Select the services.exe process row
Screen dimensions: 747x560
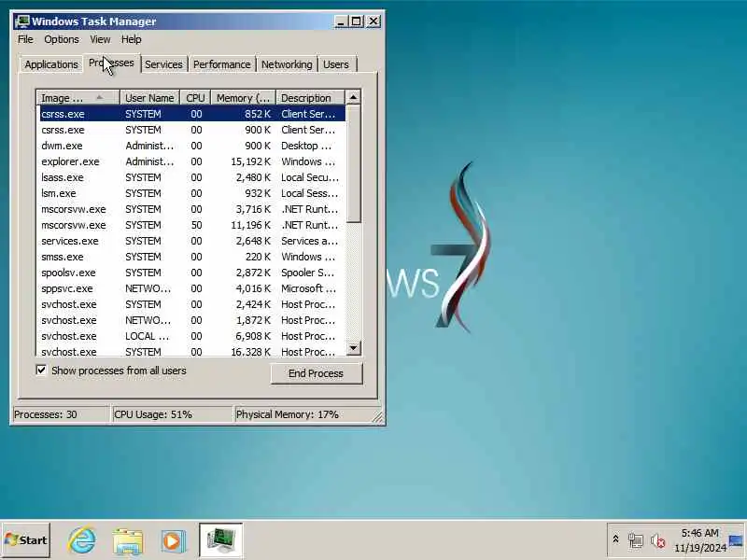click(192, 241)
